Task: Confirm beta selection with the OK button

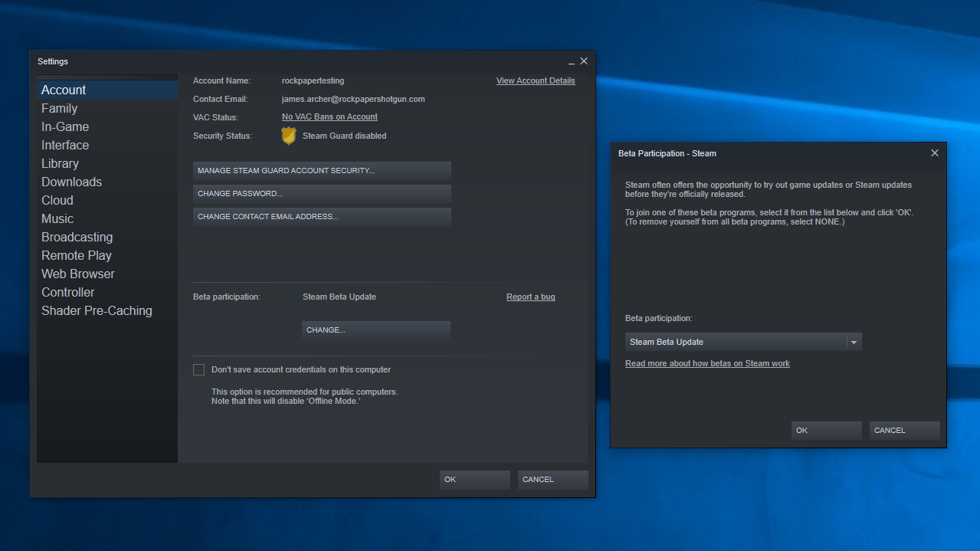Action: pos(825,430)
